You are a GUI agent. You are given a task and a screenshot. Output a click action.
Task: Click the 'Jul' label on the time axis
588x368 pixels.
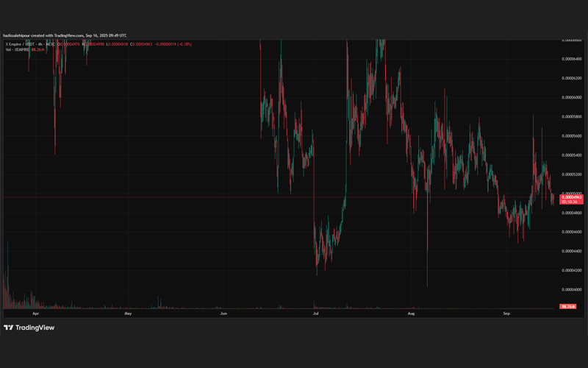click(x=316, y=314)
